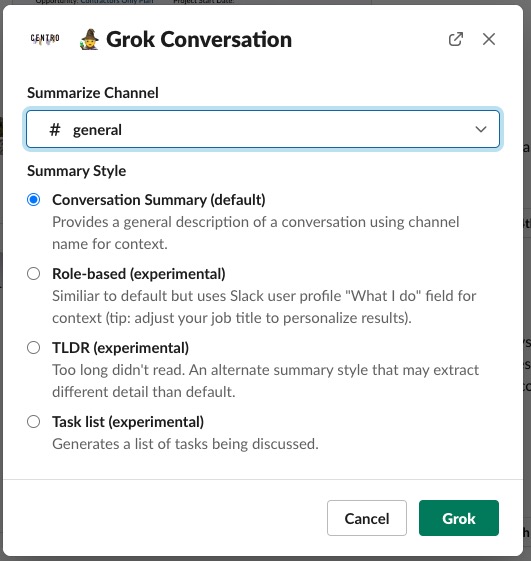Click the TLDR (experimental) label text
This screenshot has height=561, width=531.
(x=121, y=348)
